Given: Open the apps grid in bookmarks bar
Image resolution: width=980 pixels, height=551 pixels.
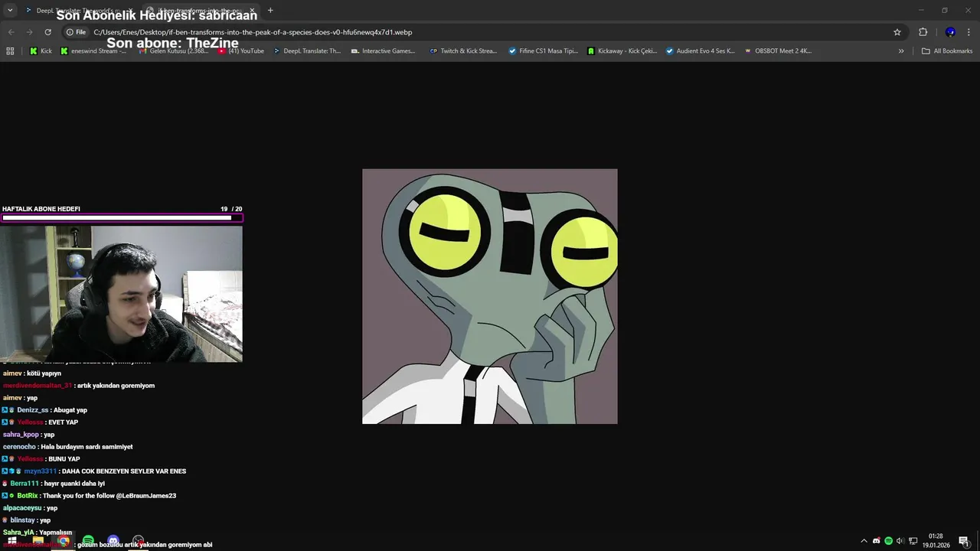Looking at the screenshot, I should (10, 51).
